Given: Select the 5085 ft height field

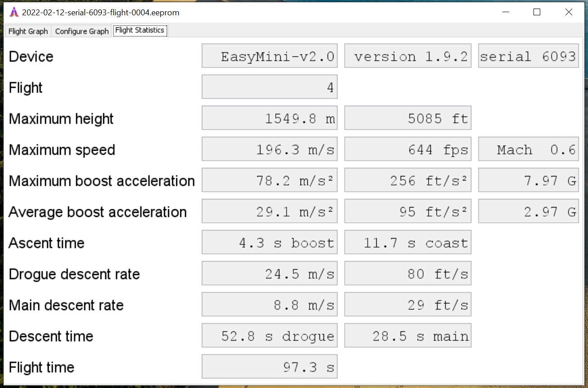Looking at the screenshot, I should [407, 118].
